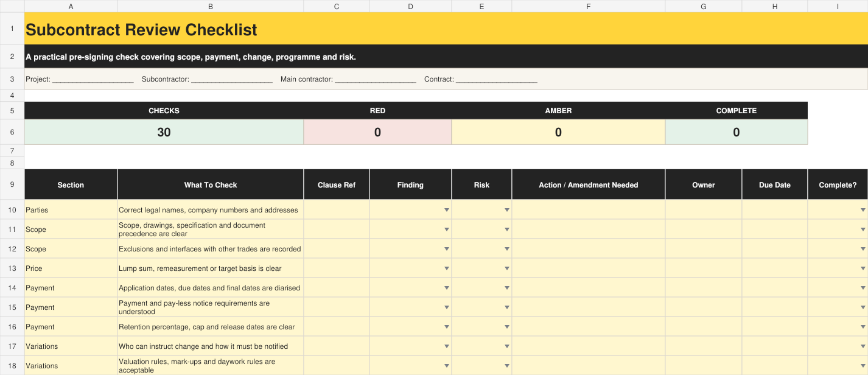Click Due Date cell in row 14
Screen dimensions: 868x375
775,288
